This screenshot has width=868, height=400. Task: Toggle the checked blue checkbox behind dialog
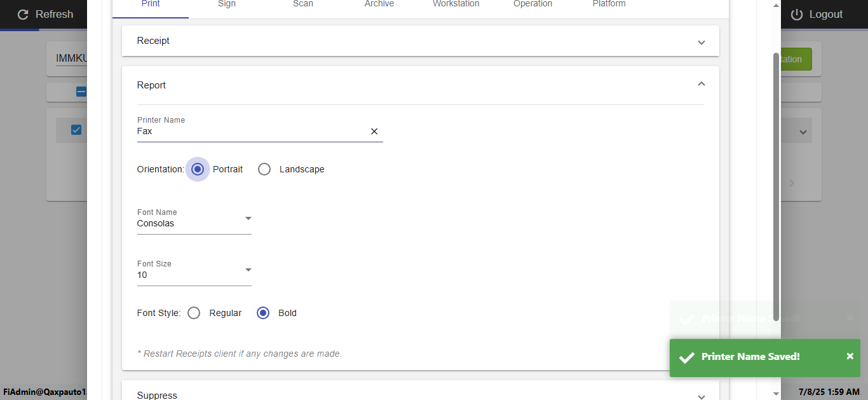[76, 130]
